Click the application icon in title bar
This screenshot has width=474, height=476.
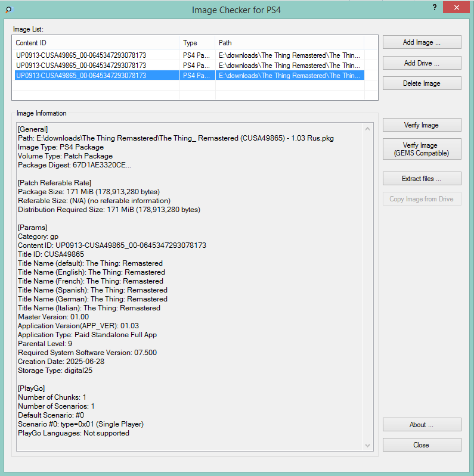(9, 10)
